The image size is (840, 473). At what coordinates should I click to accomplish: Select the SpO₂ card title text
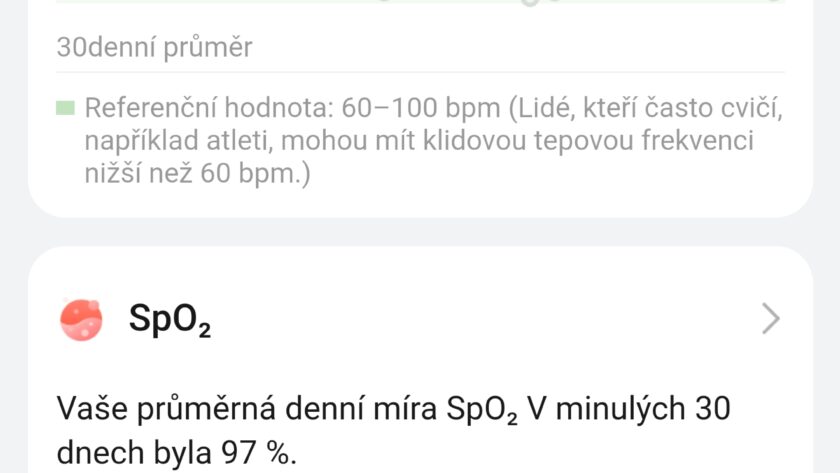pos(170,320)
